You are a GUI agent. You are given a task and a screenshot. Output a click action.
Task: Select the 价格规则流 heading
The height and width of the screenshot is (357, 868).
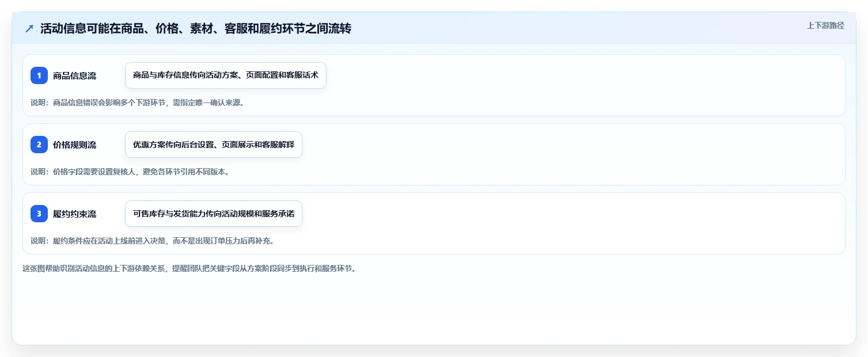pyautogui.click(x=75, y=145)
